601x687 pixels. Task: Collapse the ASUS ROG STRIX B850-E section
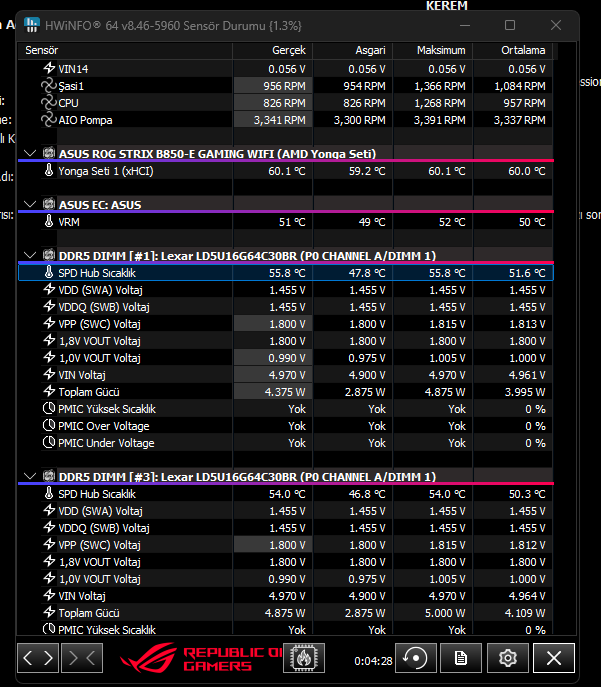pyautogui.click(x=30, y=153)
